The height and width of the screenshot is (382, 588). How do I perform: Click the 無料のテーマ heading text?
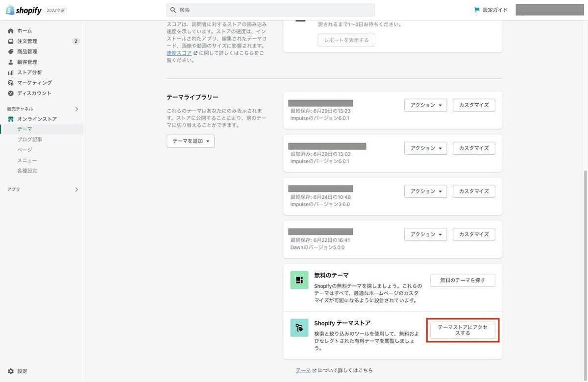click(331, 276)
